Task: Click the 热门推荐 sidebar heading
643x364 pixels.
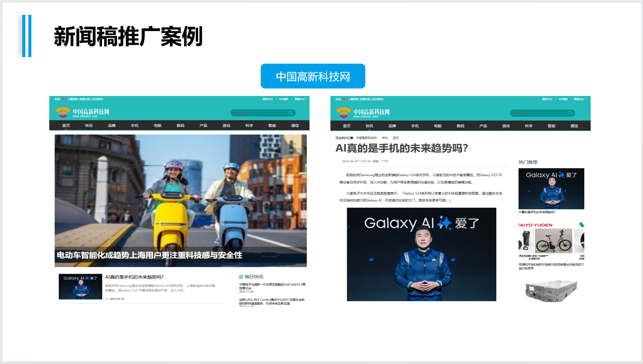Action: (x=528, y=162)
